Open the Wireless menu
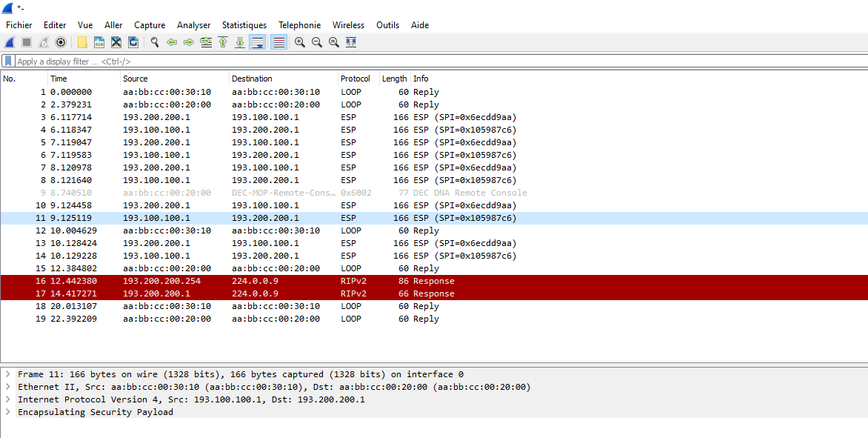This screenshot has width=868, height=438. (x=348, y=25)
